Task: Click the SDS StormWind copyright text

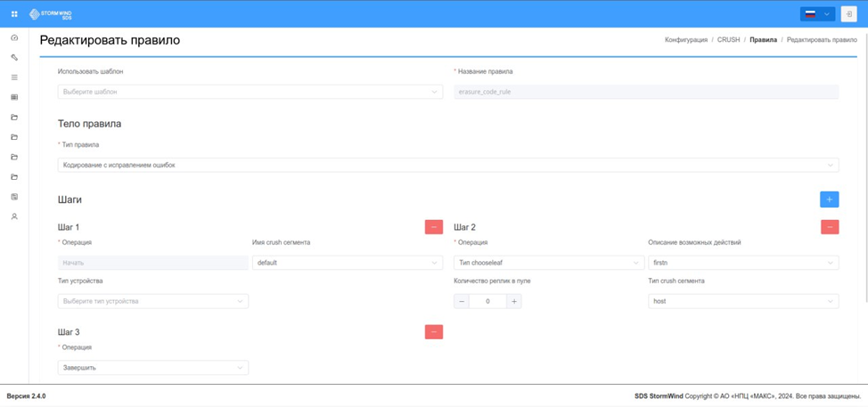Action: coord(748,396)
